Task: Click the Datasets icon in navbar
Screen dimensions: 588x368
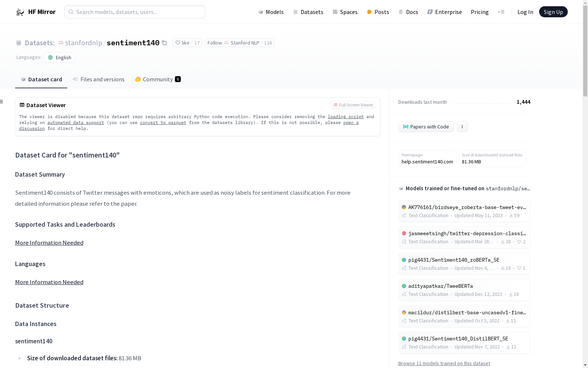Action: point(295,12)
